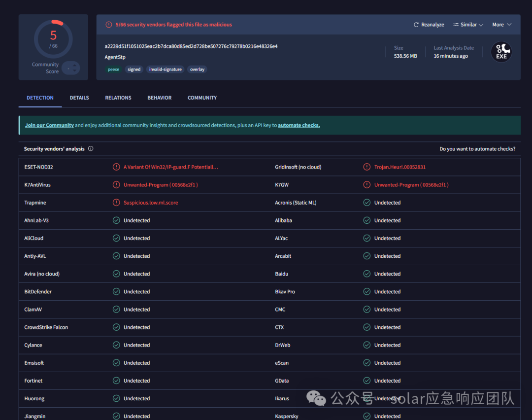Click the Alibaba undetected check icon
Screen dimensions: 532x420
point(367,220)
